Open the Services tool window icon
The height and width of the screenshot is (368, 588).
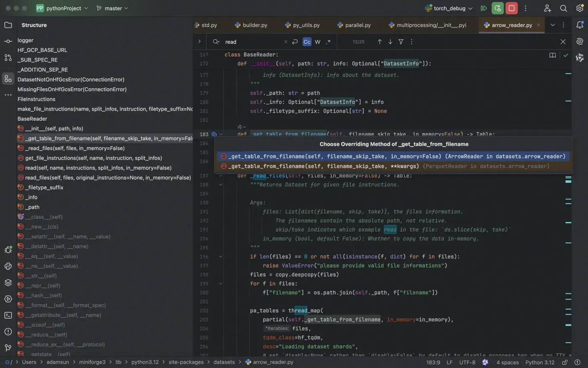pos(8,299)
